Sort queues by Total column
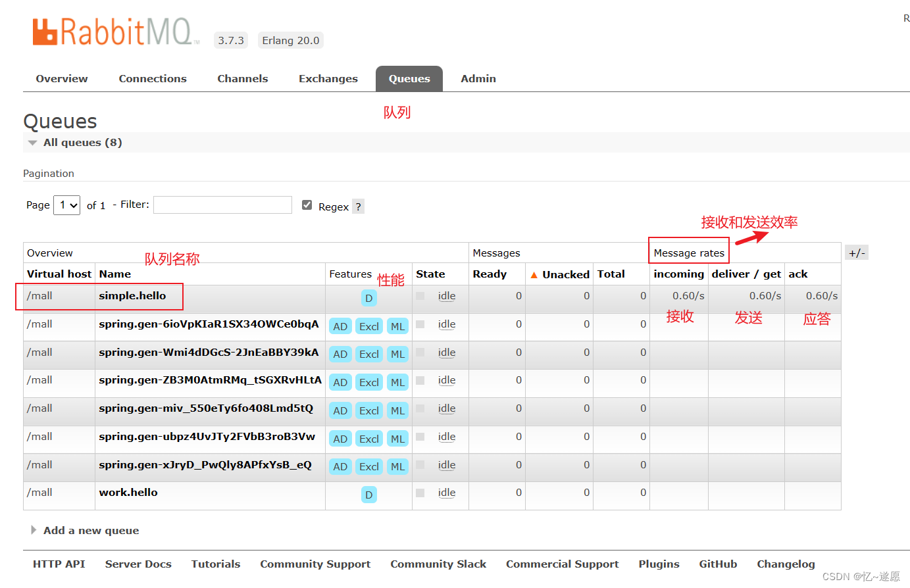 (611, 274)
